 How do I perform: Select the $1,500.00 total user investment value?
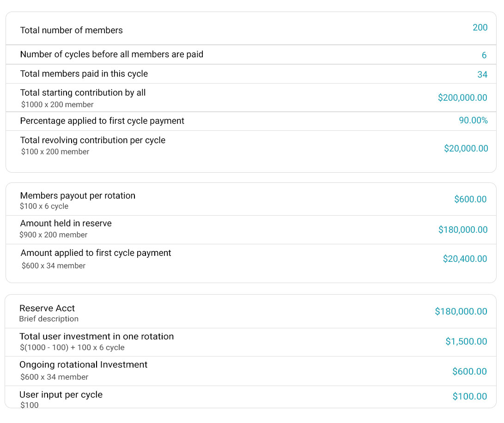tap(466, 342)
